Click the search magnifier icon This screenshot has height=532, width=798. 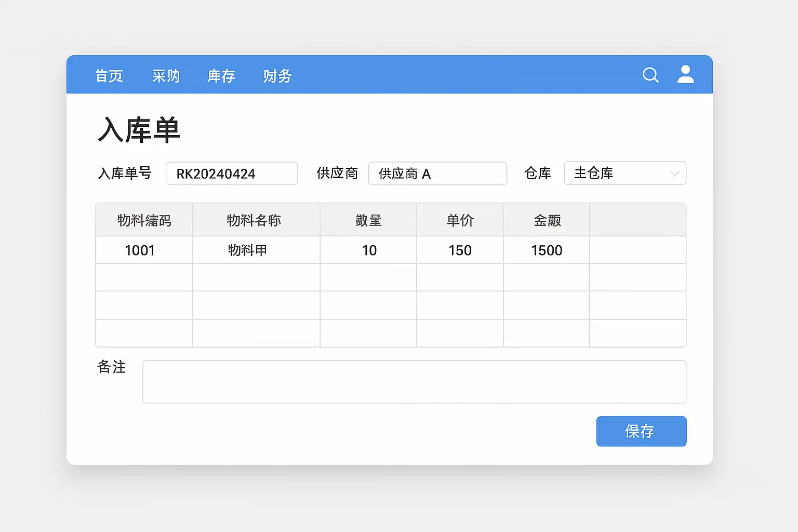pos(650,75)
